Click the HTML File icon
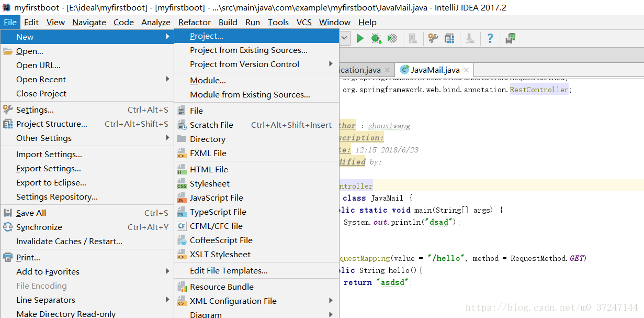 click(182, 169)
